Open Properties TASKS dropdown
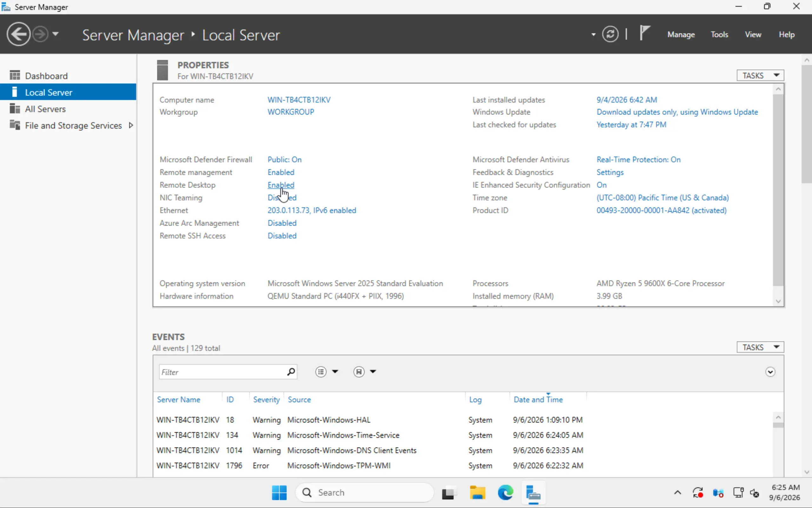 tap(760, 75)
